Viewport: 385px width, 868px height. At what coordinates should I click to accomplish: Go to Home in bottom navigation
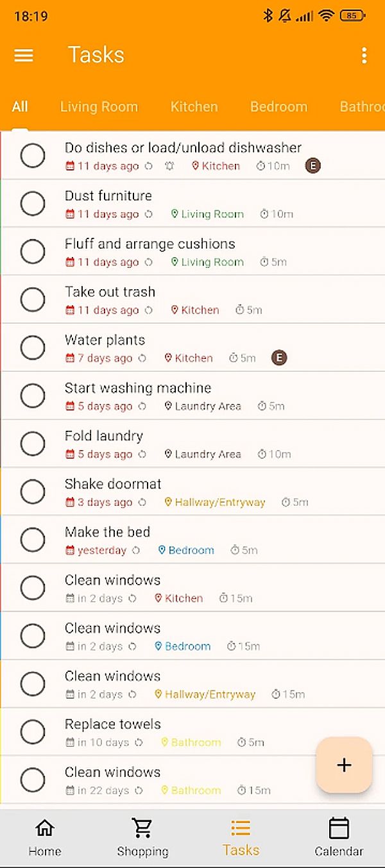pos(45,837)
